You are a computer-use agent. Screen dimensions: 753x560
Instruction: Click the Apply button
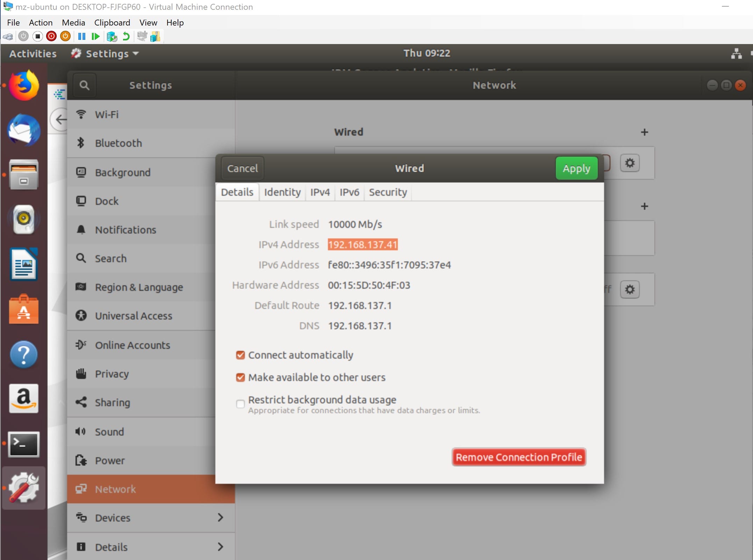pyautogui.click(x=576, y=168)
